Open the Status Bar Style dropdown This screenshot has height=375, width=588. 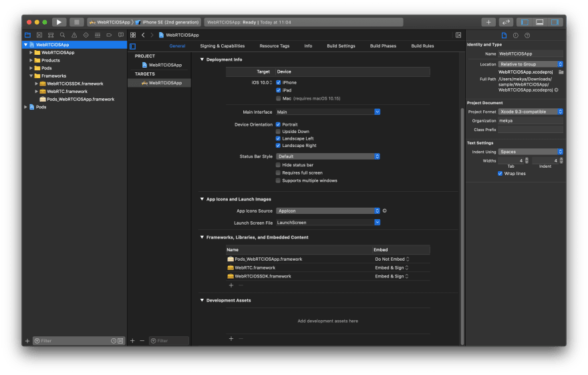pyautogui.click(x=328, y=156)
